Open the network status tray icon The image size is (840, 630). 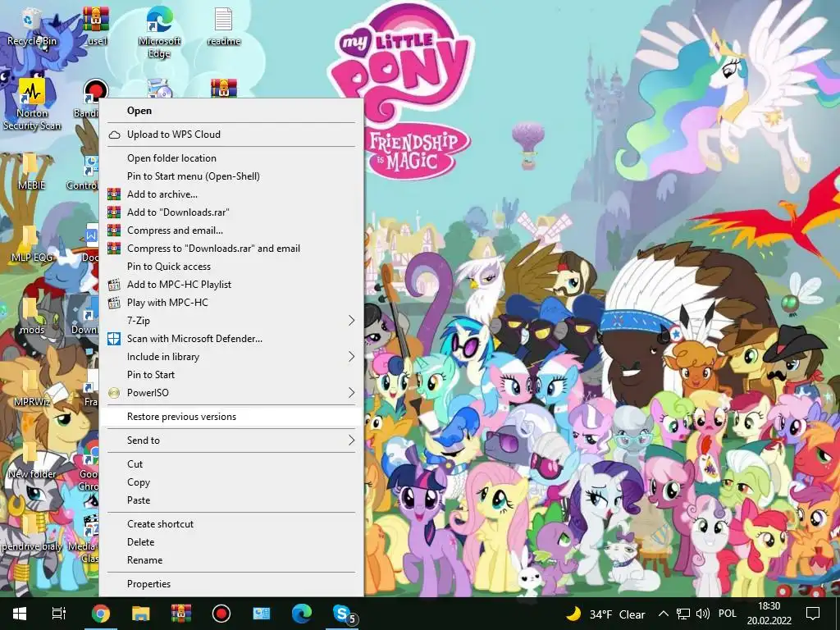pos(683,614)
